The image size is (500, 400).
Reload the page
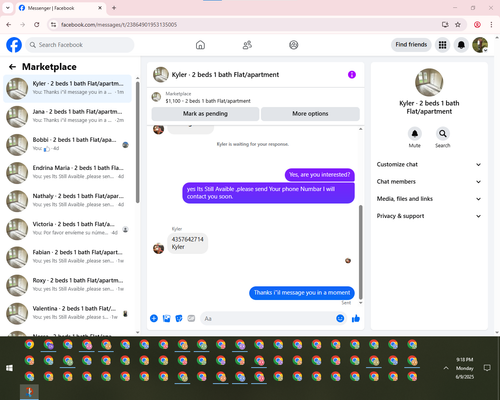click(37, 25)
